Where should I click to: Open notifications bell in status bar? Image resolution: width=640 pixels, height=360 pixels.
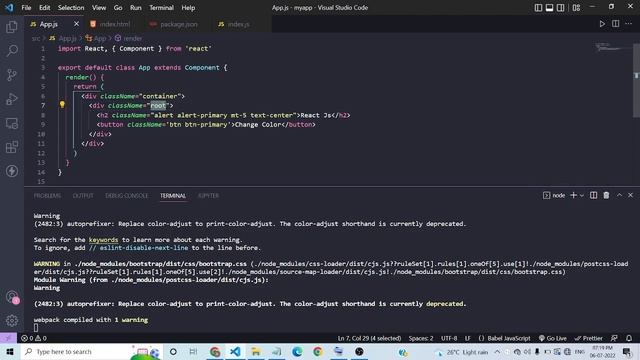(629, 338)
